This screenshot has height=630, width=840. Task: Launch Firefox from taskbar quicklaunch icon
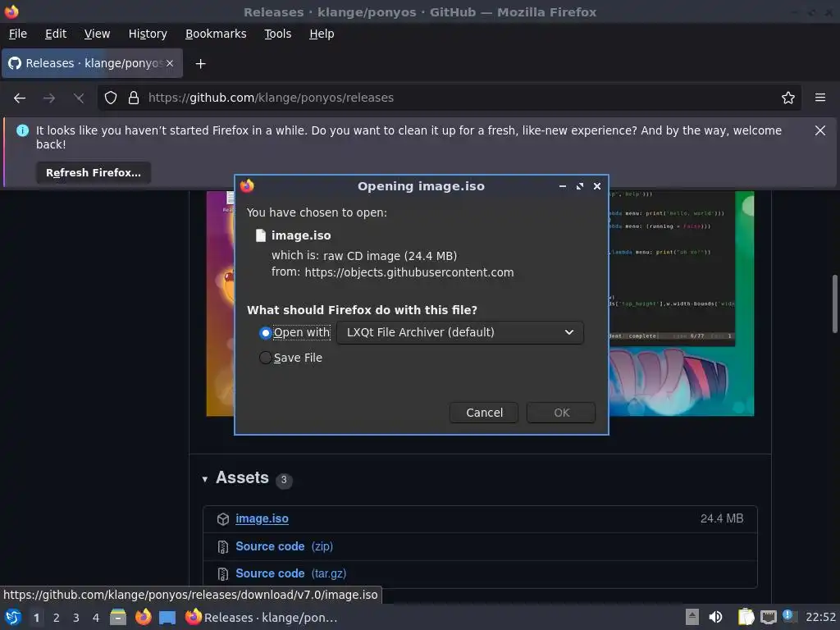[143, 617]
